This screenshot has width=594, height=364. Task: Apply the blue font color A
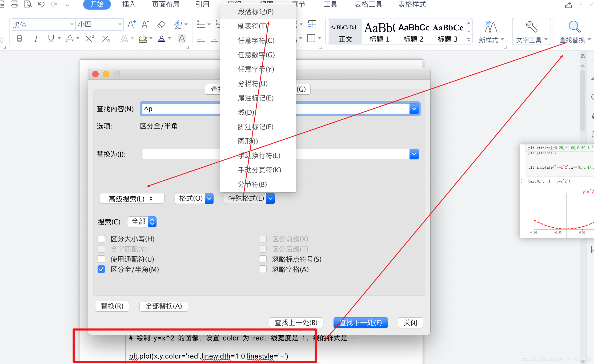pyautogui.click(x=162, y=39)
